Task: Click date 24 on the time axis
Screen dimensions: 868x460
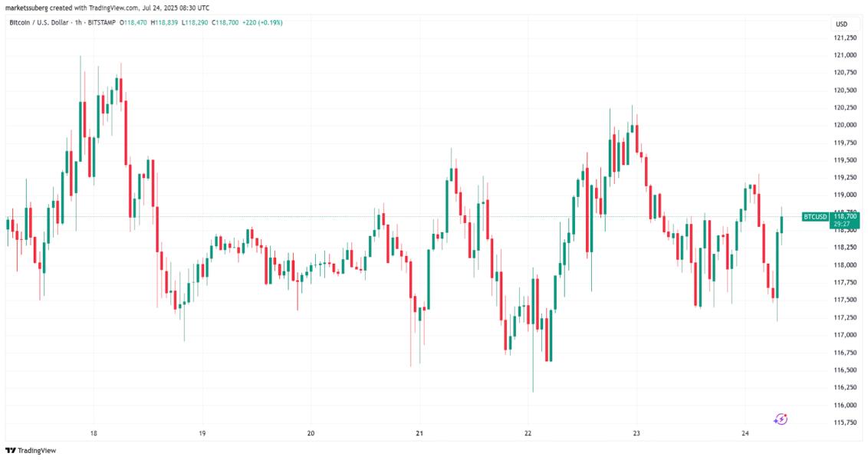Action: [x=745, y=433]
